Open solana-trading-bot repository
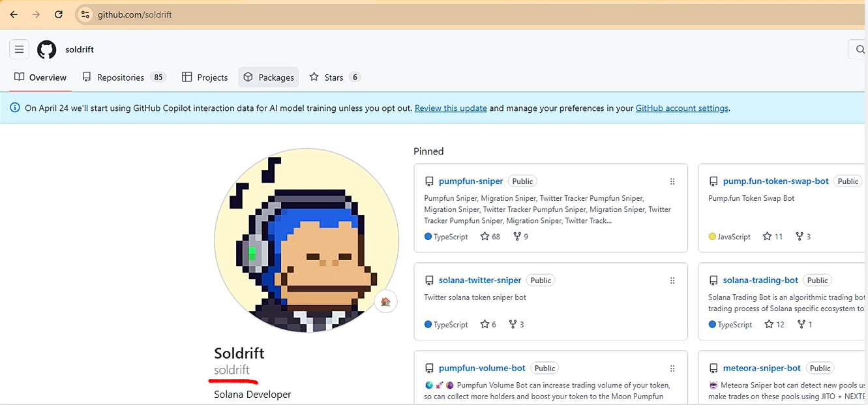Image resolution: width=868 pixels, height=405 pixels. pos(760,280)
